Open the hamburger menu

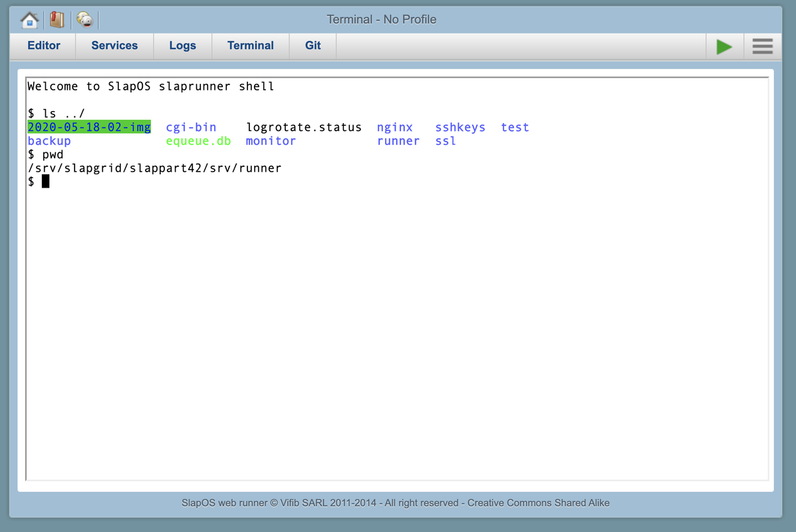pyautogui.click(x=763, y=46)
